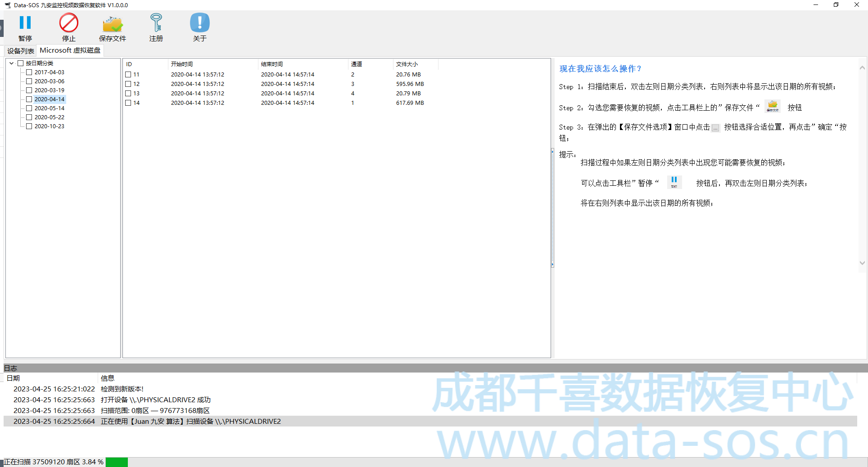Select checkbox for video ID 13
The height and width of the screenshot is (467, 868).
128,94
